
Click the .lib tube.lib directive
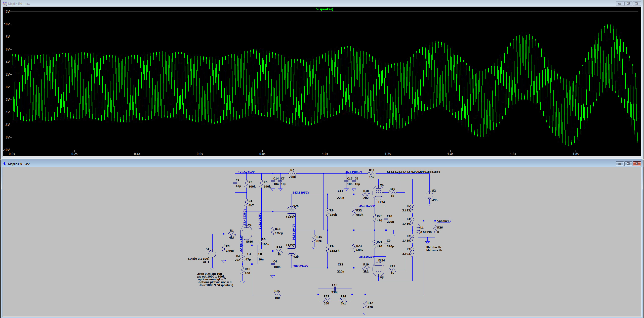433,247
